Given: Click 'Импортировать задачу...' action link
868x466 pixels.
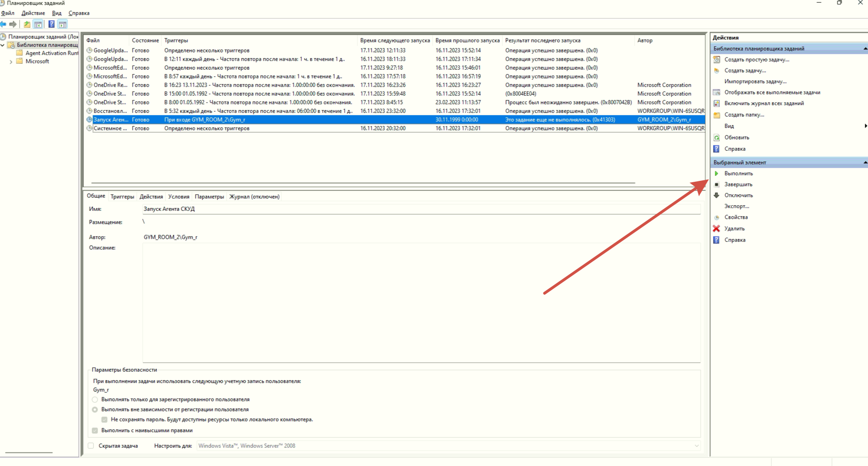Looking at the screenshot, I should point(755,82).
